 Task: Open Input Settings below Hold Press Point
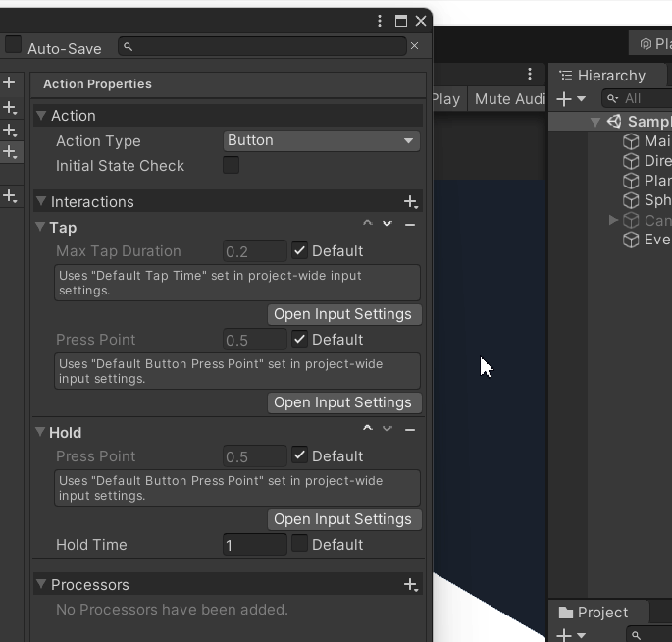tap(344, 519)
